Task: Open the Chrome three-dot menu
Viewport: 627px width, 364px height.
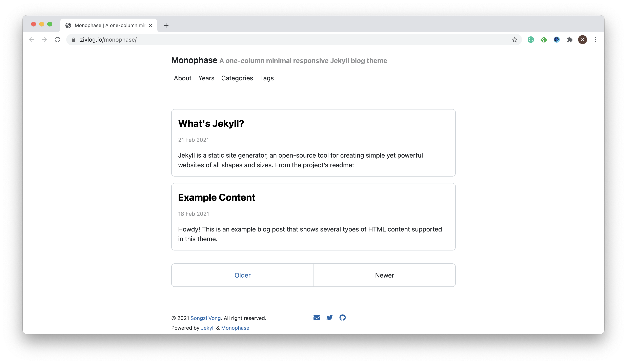Action: point(595,40)
